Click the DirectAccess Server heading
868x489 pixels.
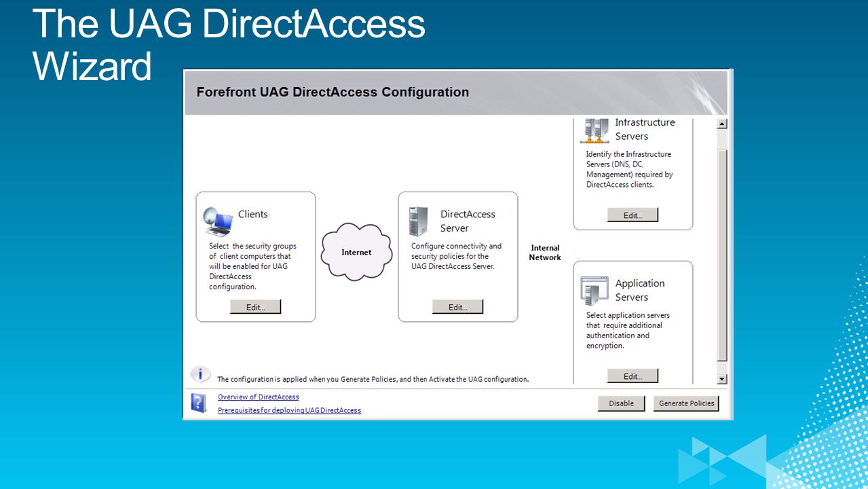click(468, 221)
